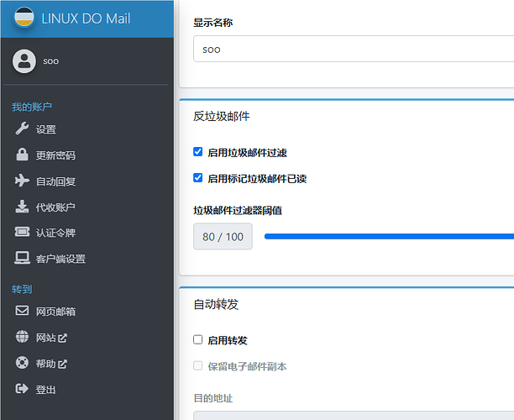The image size is (514, 420).
Task: Uncheck 启用垃圾邮件过滤 checkbox
Action: pos(197,152)
